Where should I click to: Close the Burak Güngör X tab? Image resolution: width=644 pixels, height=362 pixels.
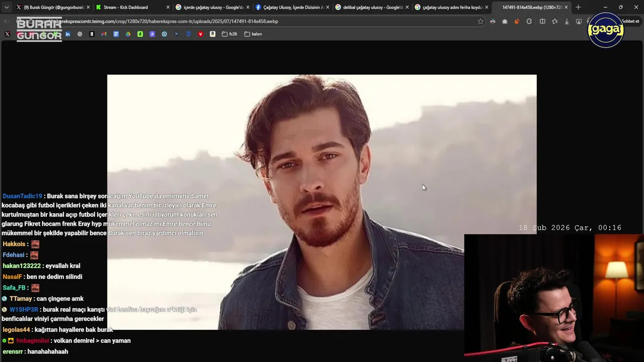[88, 7]
